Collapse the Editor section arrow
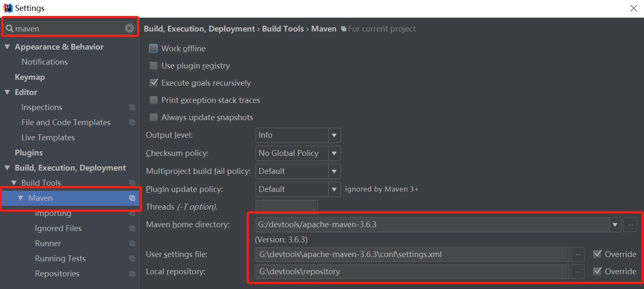The height and width of the screenshot is (289, 644). pos(7,92)
